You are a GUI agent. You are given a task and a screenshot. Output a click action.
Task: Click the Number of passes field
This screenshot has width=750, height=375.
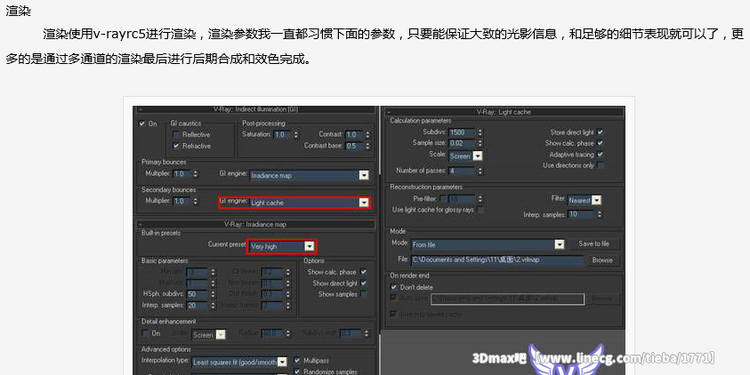pyautogui.click(x=461, y=170)
